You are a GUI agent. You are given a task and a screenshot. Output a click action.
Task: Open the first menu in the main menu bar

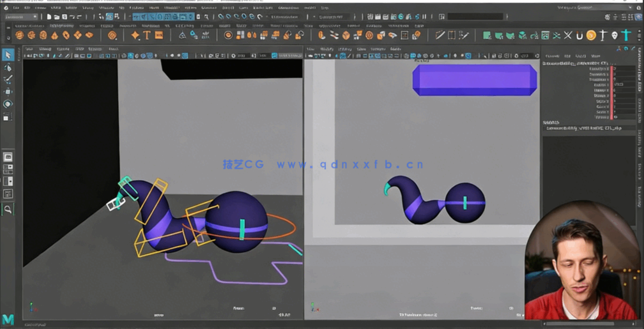[x=16, y=8]
